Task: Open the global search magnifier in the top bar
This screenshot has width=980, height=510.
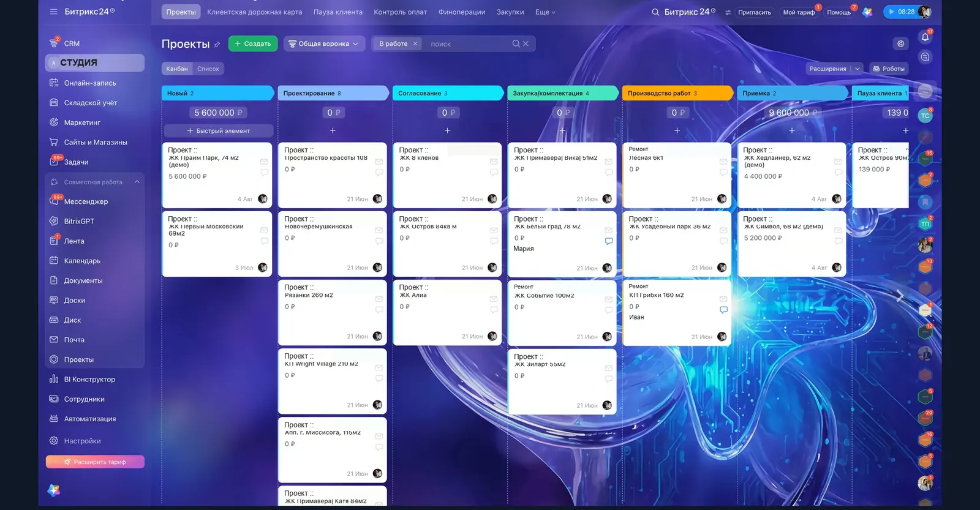Action: click(655, 12)
